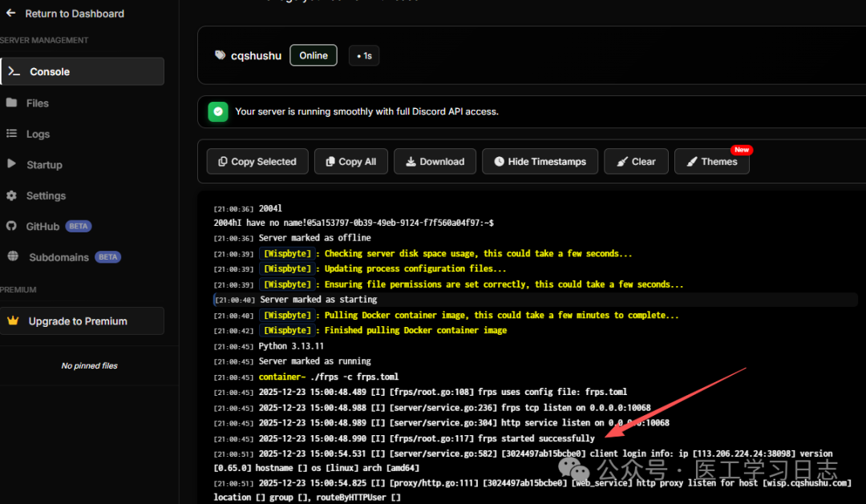The image size is (866, 504).
Task: Click the No pinned files text
Action: click(90, 365)
